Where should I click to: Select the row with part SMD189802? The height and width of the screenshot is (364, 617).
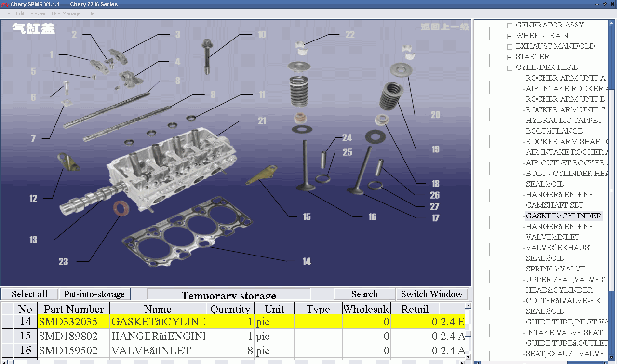[68, 336]
